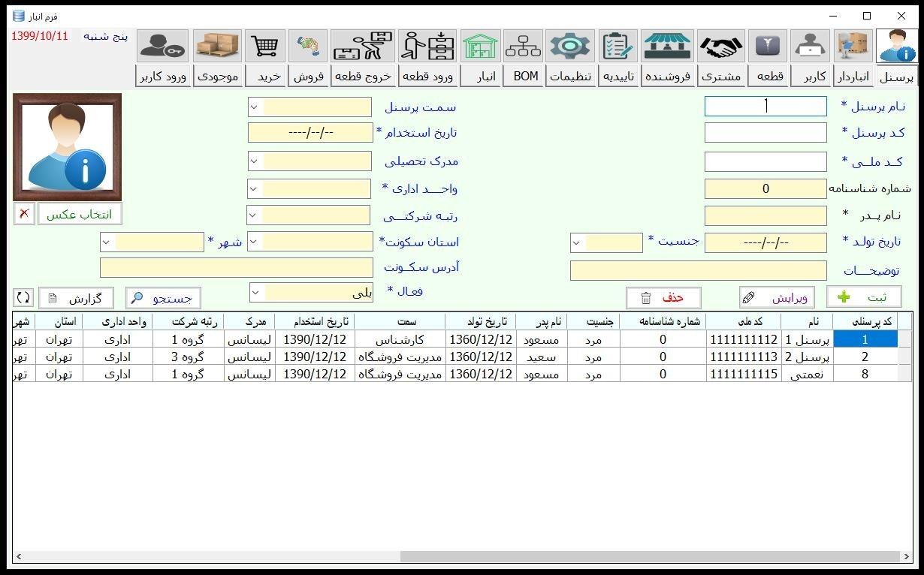Click the خرید shopping cart icon
924x575 pixels.
point(266,47)
